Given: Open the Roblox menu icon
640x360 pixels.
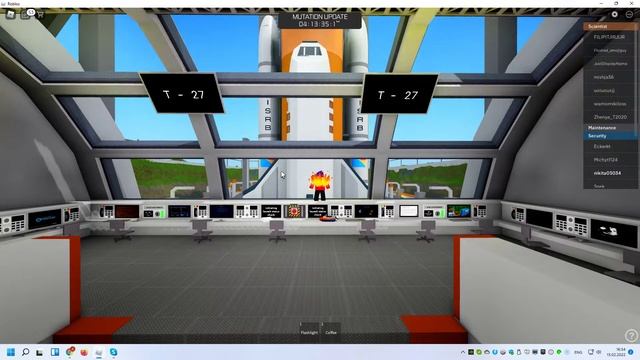Looking at the screenshot, I should point(10,15).
